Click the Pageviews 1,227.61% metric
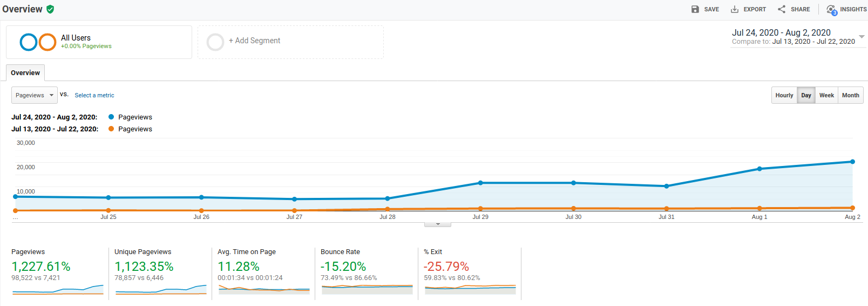 (41, 267)
